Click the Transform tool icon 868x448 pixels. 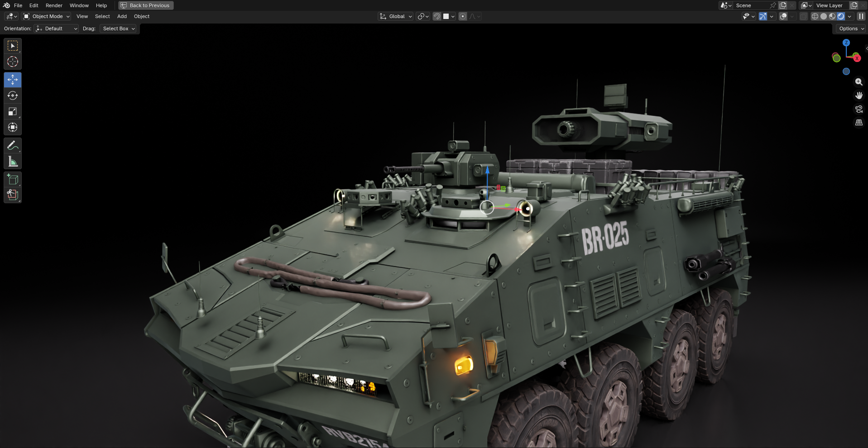point(13,128)
